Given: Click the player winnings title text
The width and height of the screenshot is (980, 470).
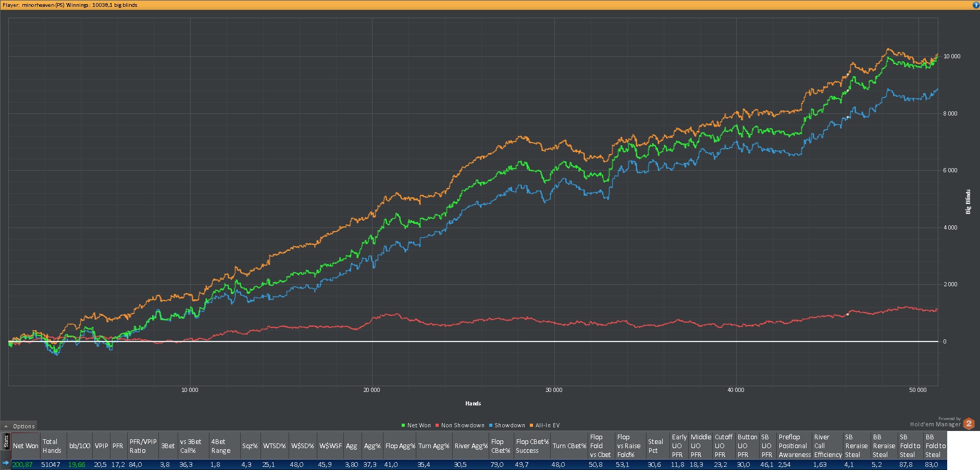Looking at the screenshot, I should click(70, 5).
